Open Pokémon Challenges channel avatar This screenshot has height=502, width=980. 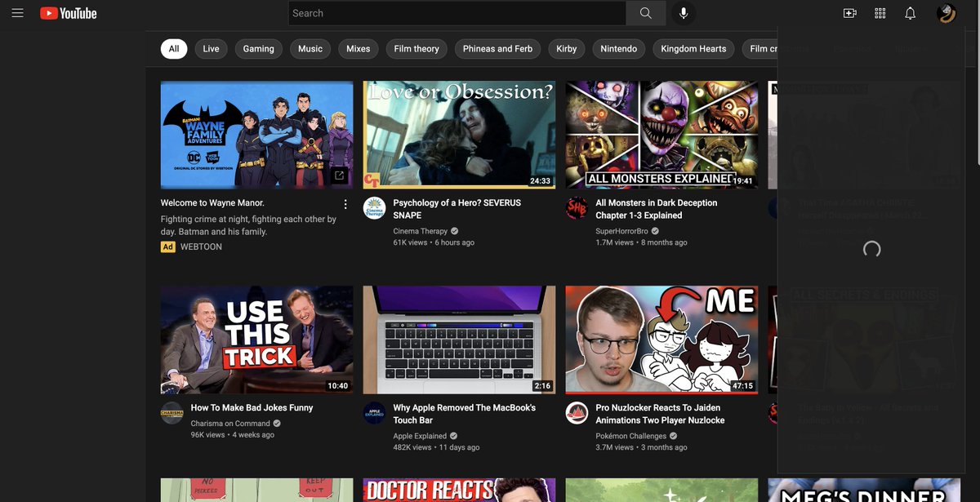point(577,412)
